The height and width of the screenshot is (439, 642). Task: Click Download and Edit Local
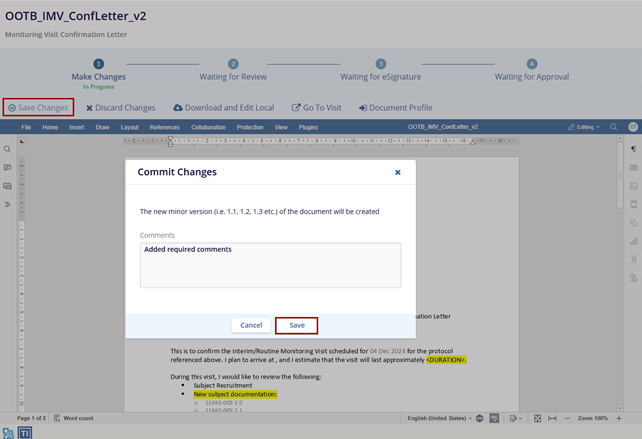[x=224, y=107]
